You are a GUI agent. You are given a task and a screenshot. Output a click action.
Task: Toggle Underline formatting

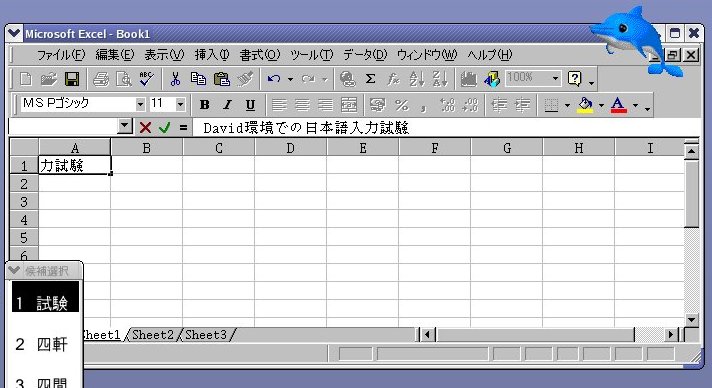pyautogui.click(x=250, y=105)
